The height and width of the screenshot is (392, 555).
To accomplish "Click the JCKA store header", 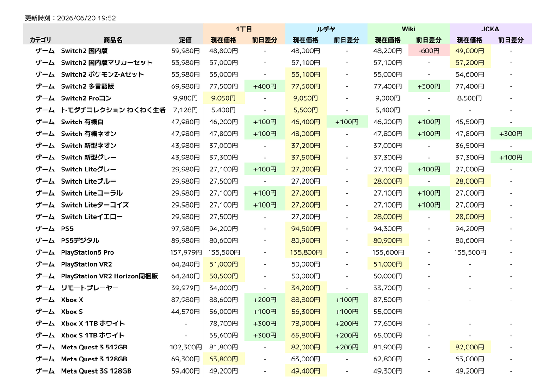I will 490,29.
